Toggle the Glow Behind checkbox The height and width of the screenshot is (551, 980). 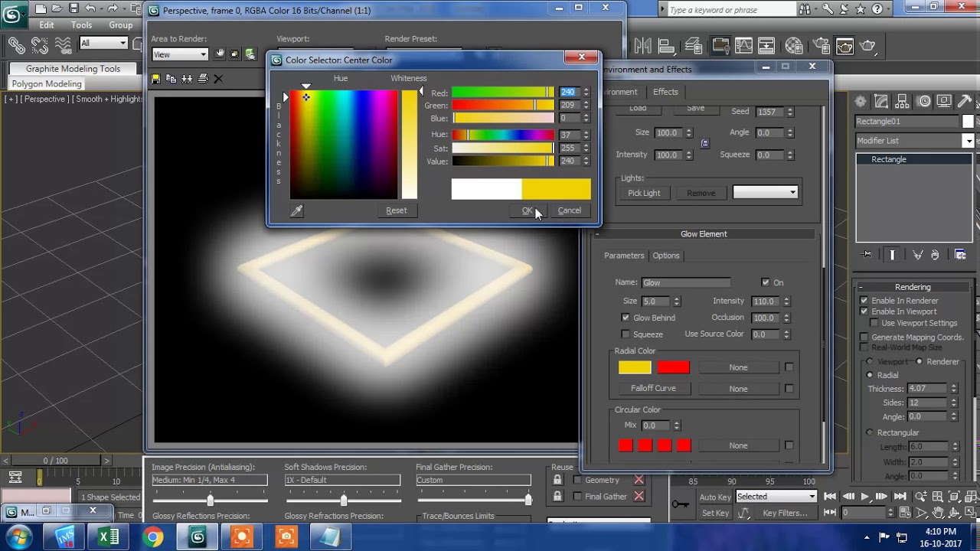click(626, 318)
